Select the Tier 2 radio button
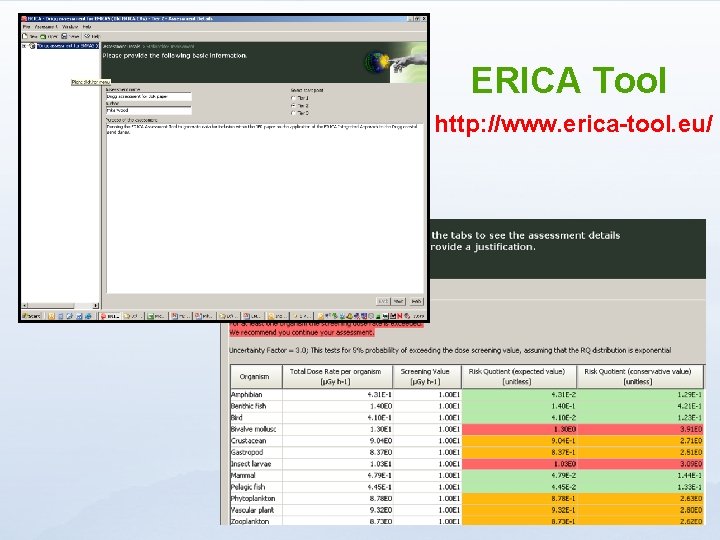Viewport: 720px width, 540px height. click(293, 106)
